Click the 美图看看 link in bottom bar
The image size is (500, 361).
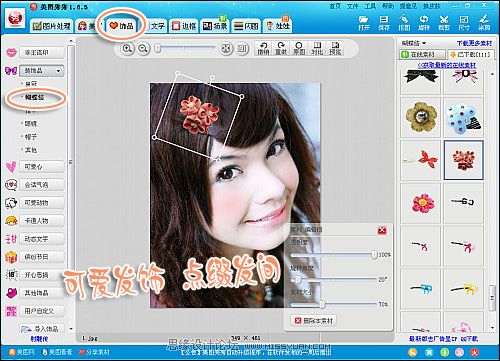tap(57, 352)
